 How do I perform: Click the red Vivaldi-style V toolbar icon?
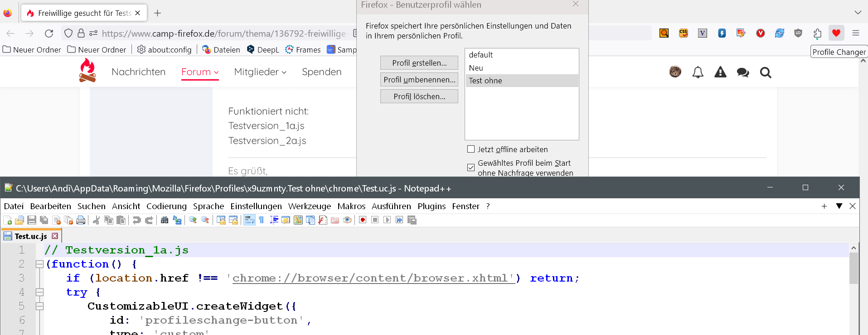(761, 33)
